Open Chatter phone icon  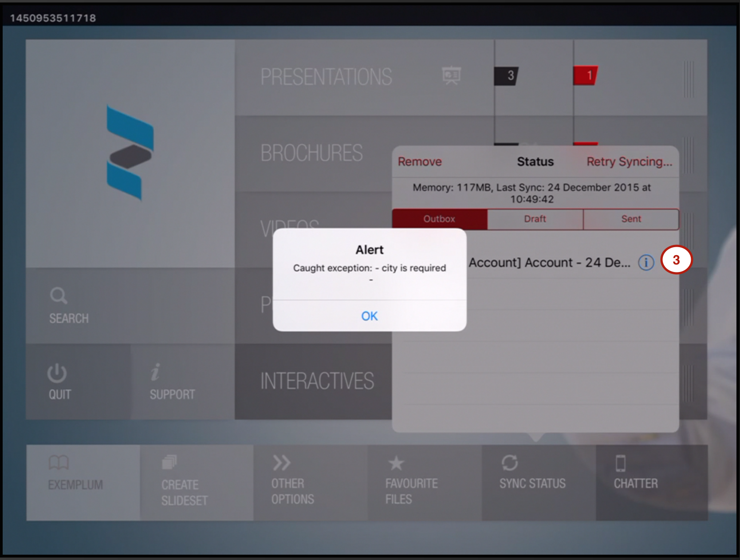pyautogui.click(x=621, y=463)
